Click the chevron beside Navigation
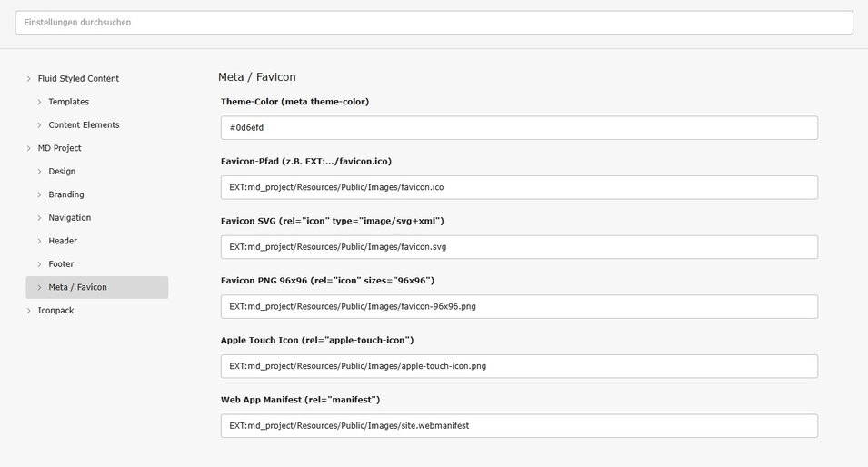 click(39, 218)
